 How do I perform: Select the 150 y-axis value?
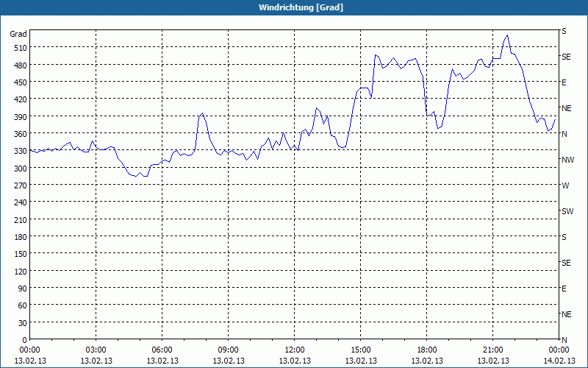[21, 254]
